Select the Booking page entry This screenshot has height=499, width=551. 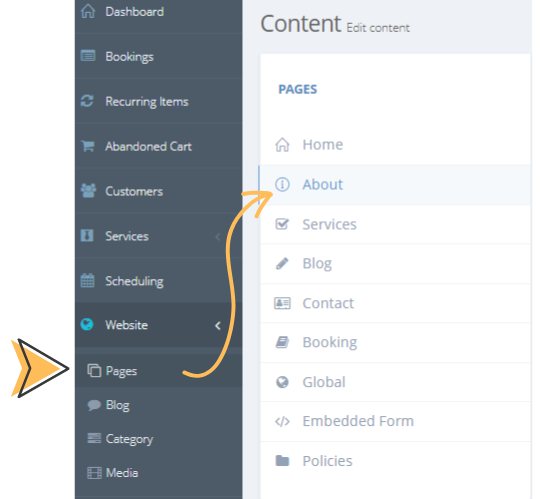click(x=395, y=342)
